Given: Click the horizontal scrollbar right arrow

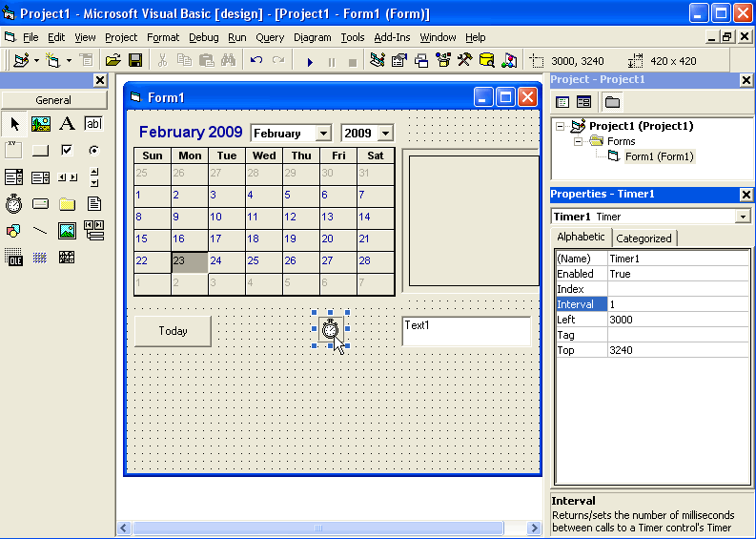Looking at the screenshot, I should (x=534, y=528).
